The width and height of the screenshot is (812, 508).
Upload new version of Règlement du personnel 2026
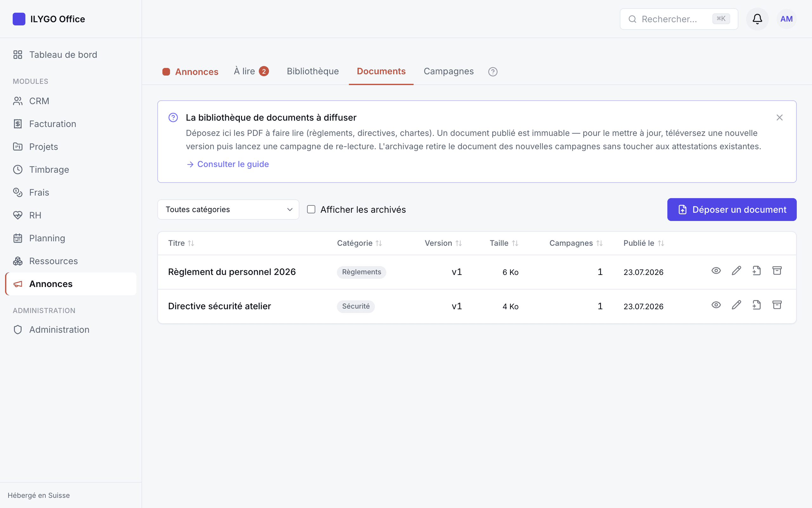pyautogui.click(x=756, y=271)
